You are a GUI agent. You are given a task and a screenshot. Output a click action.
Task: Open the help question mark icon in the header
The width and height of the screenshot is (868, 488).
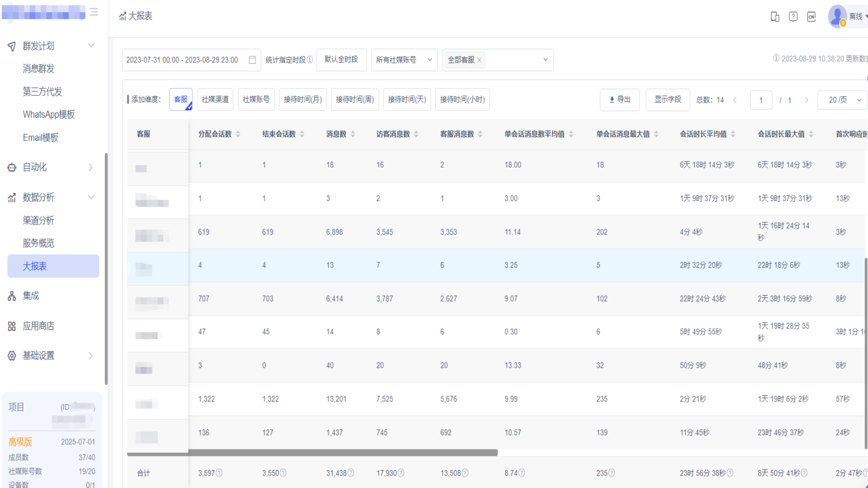tap(793, 17)
